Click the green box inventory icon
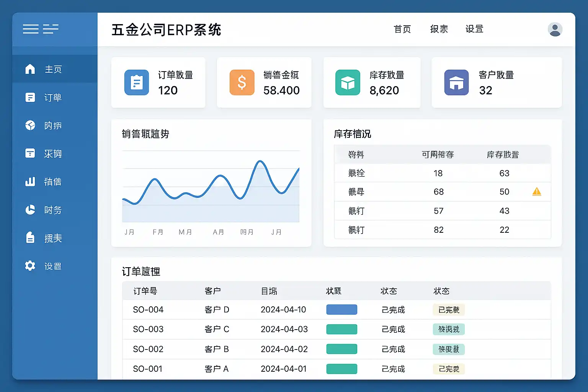The height and width of the screenshot is (392, 588). click(x=348, y=83)
